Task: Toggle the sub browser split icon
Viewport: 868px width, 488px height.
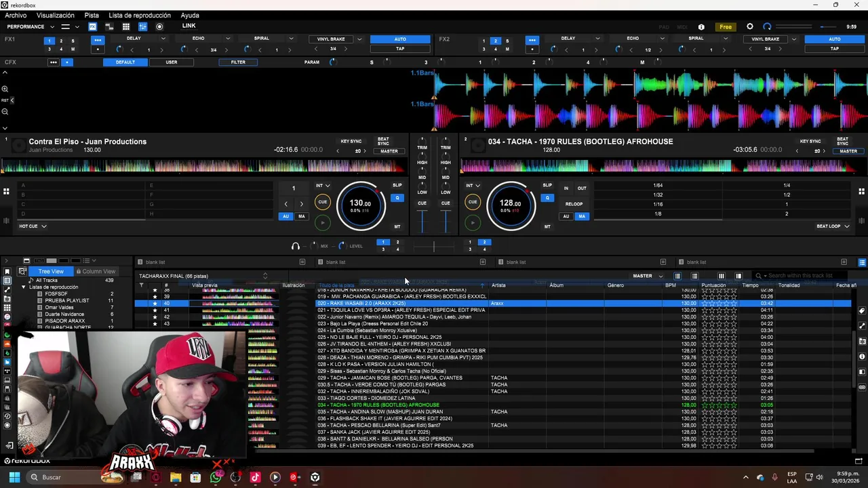Action: point(738,276)
